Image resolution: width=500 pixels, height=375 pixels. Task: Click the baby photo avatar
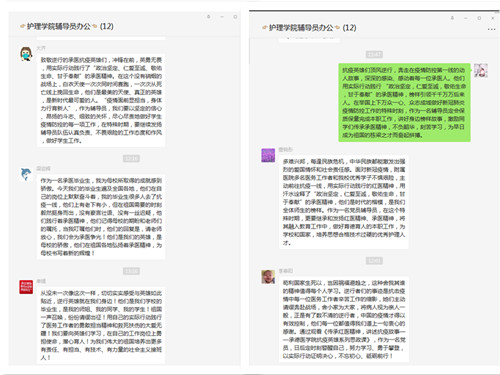[x=268, y=277]
